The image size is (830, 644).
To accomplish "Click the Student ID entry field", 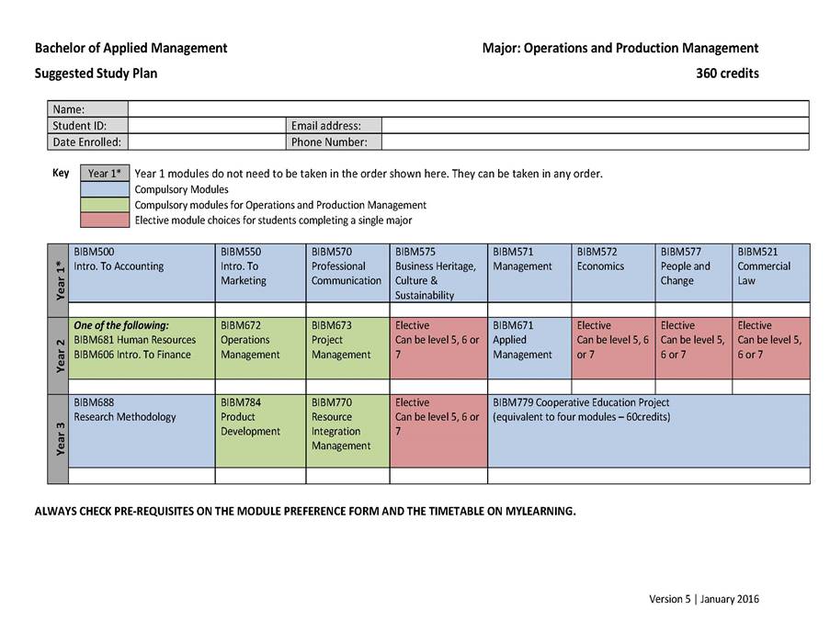I will (206, 126).
